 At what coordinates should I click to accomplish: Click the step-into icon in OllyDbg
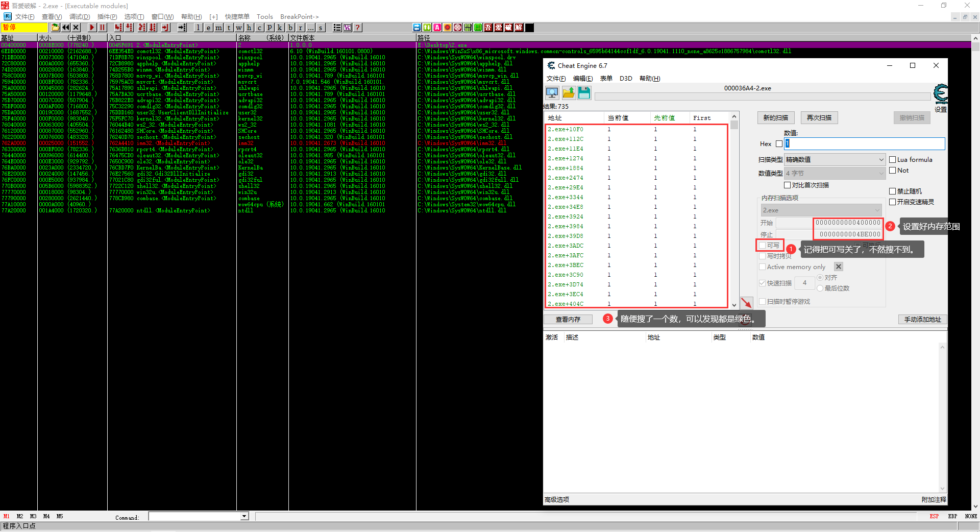click(x=118, y=28)
